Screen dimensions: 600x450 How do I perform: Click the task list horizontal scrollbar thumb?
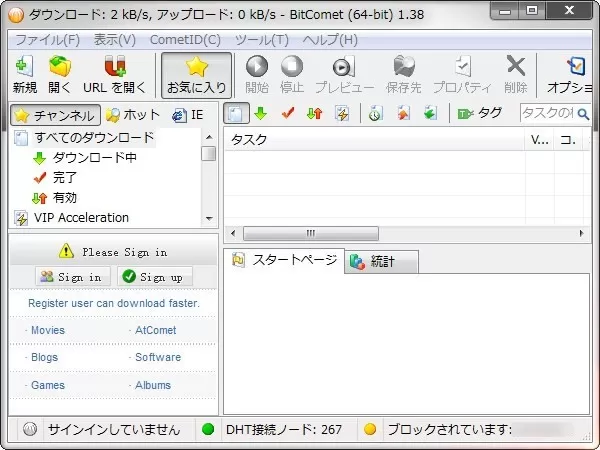click(x=311, y=233)
